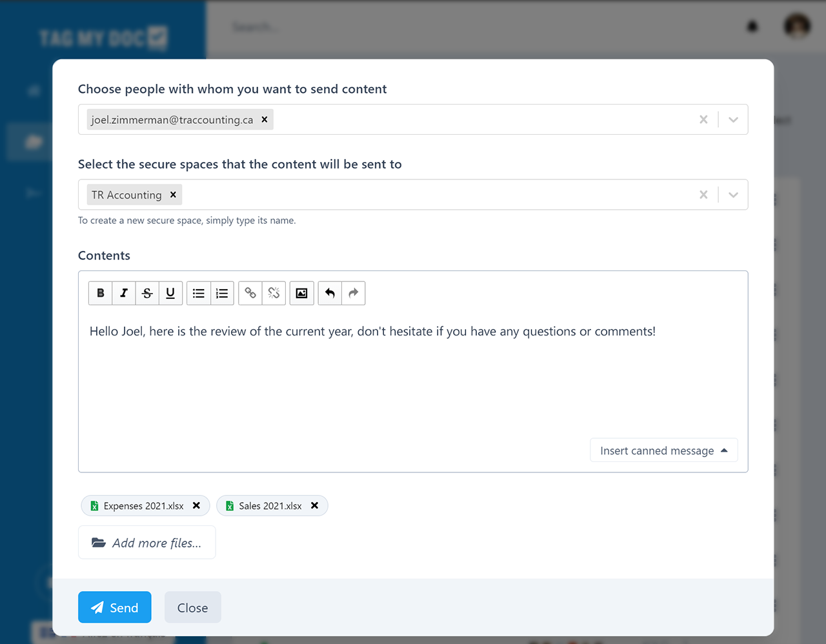
Task: Click inside the message body text
Action: [372, 332]
